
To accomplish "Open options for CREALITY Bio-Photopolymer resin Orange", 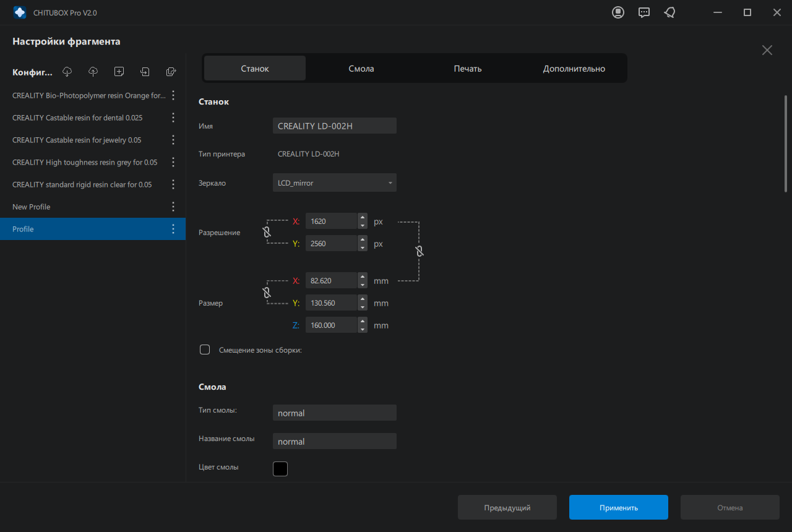I will tap(173, 95).
